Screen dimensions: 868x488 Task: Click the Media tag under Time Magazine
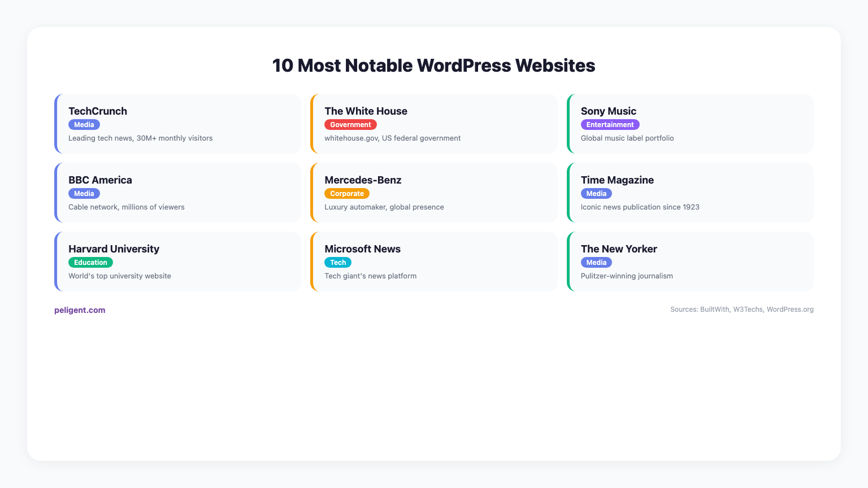click(x=596, y=194)
